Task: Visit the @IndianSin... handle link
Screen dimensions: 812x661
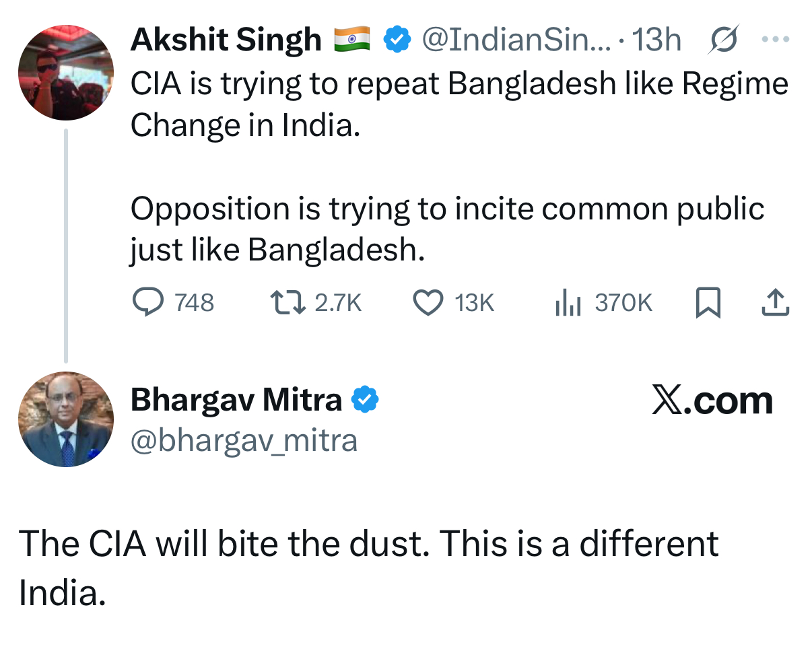Action: coord(516,40)
